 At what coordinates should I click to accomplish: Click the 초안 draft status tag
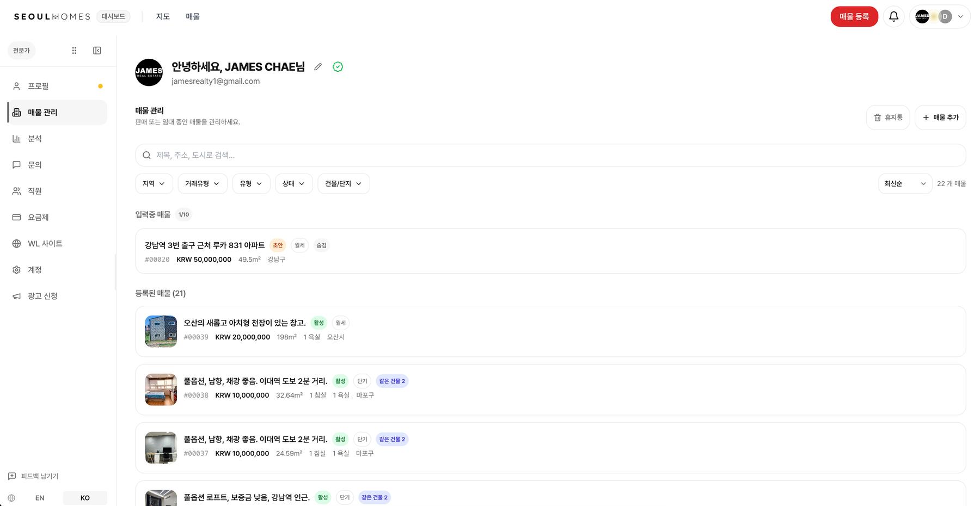pyautogui.click(x=278, y=245)
